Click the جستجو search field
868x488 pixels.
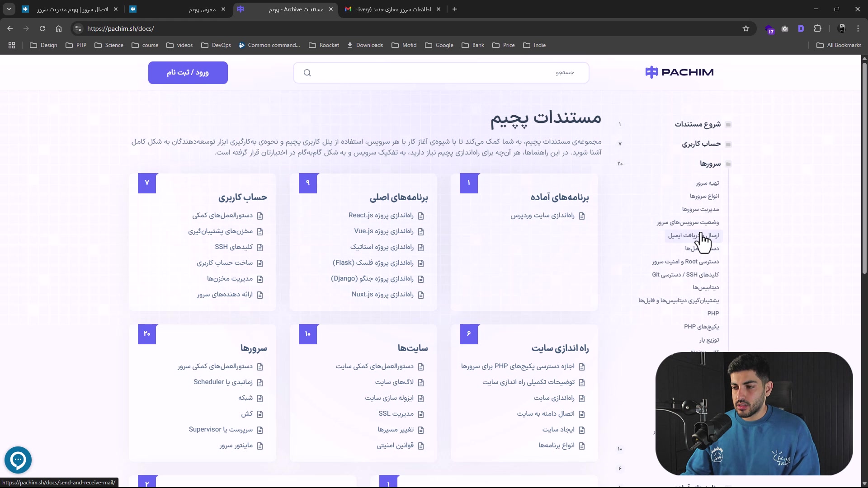tap(448, 73)
